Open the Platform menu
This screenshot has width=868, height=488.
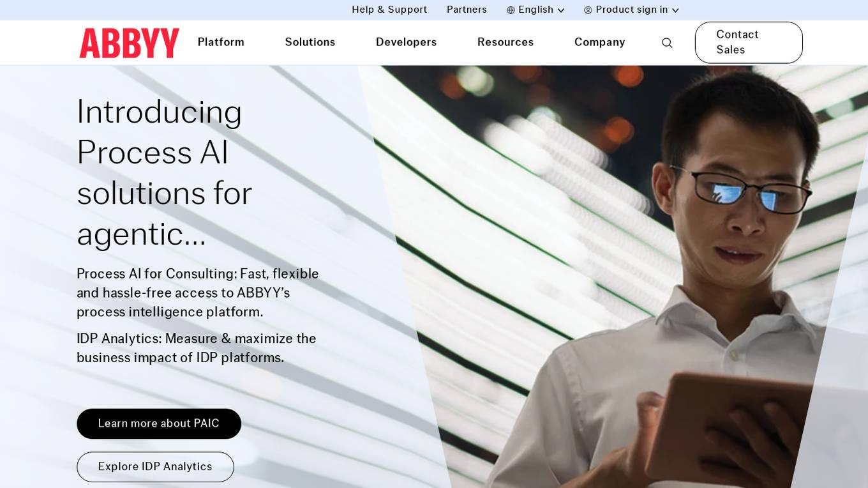coord(221,42)
